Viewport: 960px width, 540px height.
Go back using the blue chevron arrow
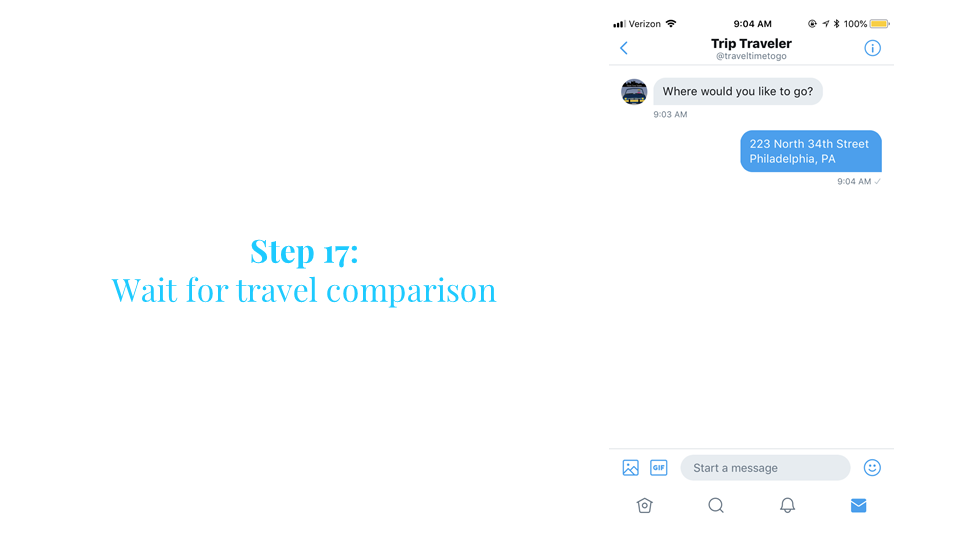623,48
